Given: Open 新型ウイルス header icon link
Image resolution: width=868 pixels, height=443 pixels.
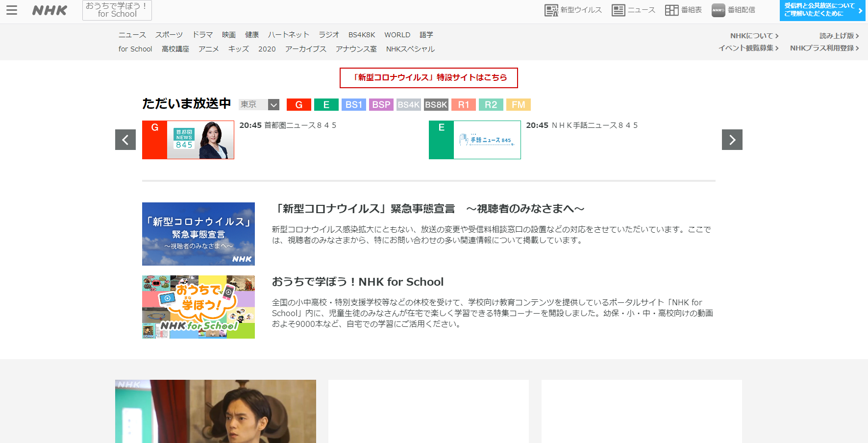Looking at the screenshot, I should click(573, 10).
